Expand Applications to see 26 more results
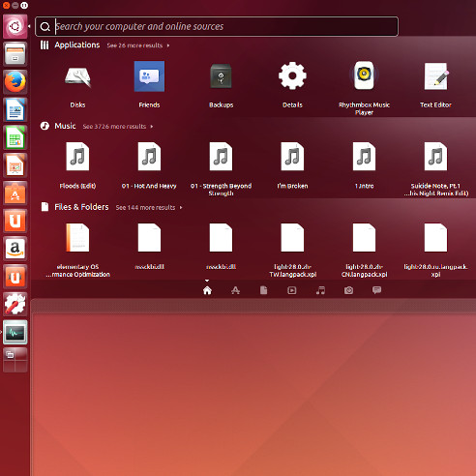Viewport: 476px width, 476px height. (x=138, y=45)
